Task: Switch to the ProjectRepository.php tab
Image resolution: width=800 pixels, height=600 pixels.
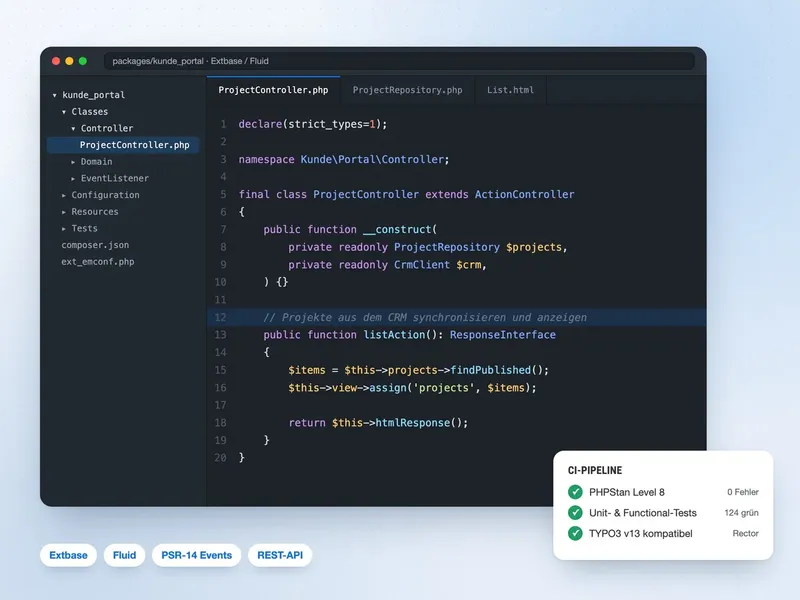Action: [407, 90]
